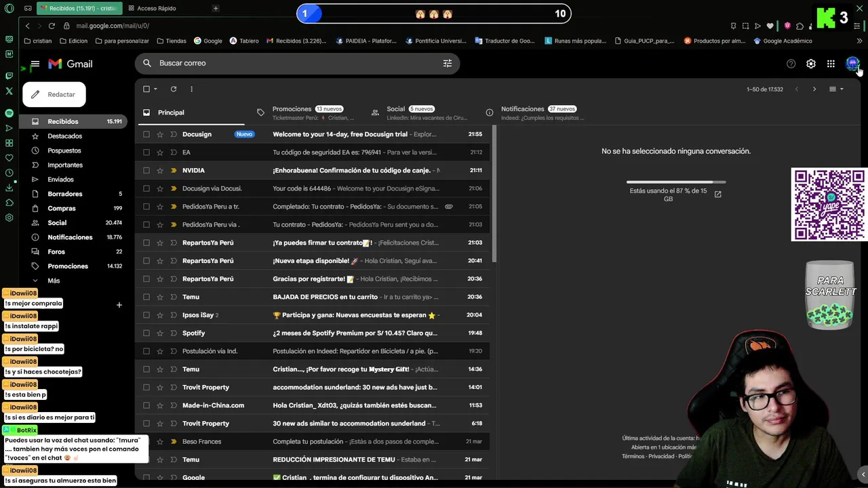Open Traductor de Google bookmark
868x488 pixels.
click(x=505, y=41)
